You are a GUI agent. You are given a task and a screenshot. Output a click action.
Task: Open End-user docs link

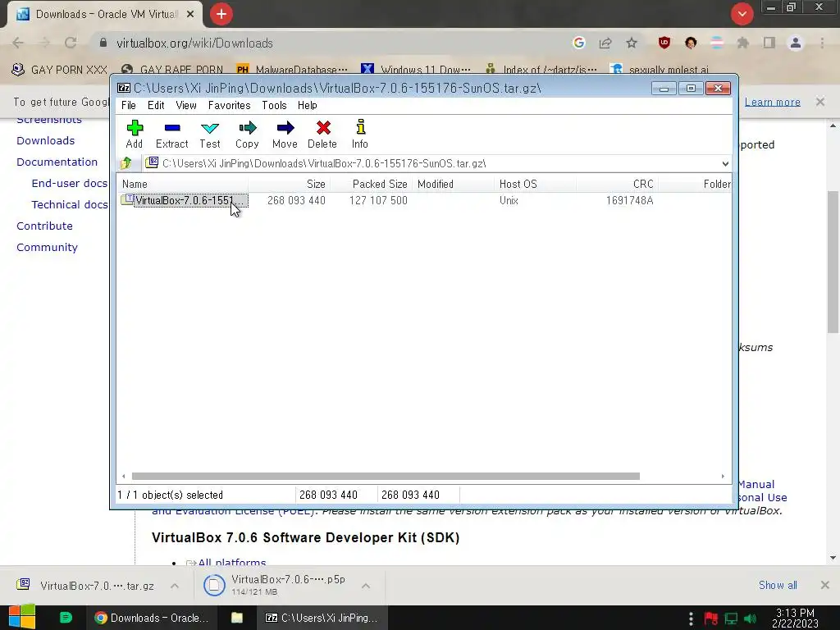[x=69, y=183]
